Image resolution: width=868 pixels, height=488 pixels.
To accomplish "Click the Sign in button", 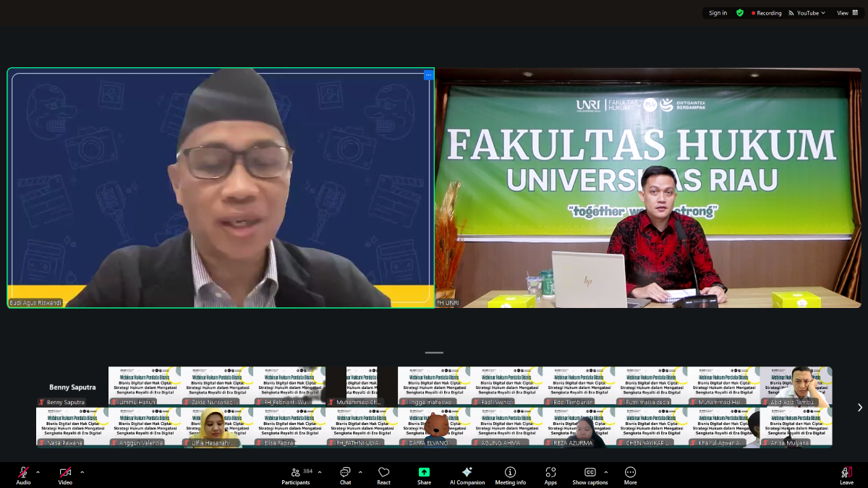I will [718, 13].
